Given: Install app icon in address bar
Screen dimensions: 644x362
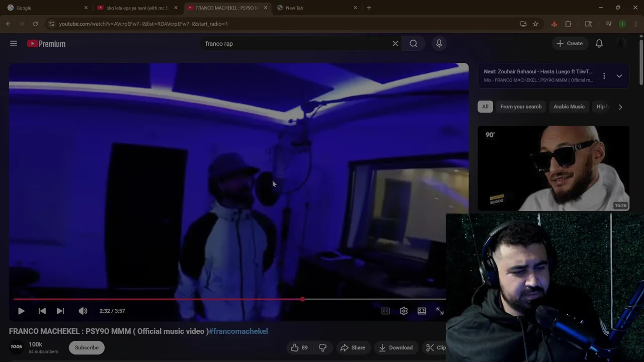Looking at the screenshot, I should click(523, 24).
